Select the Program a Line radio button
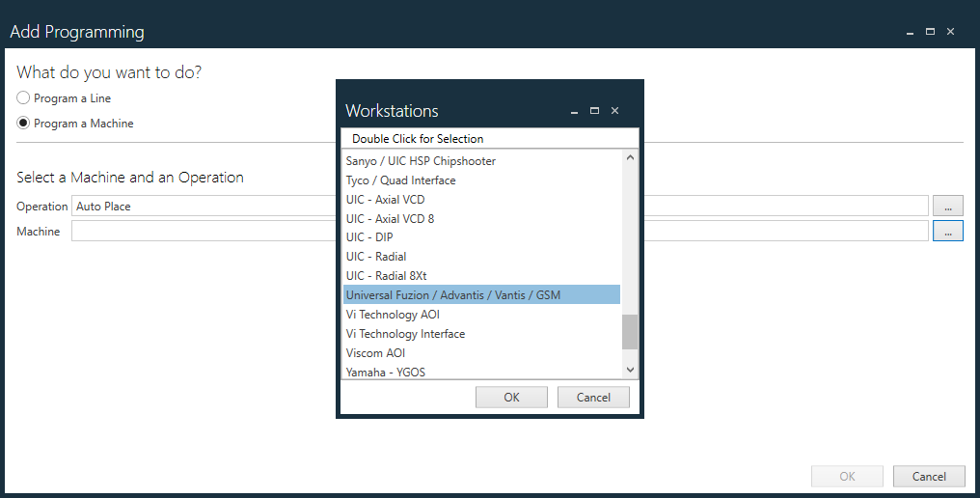The height and width of the screenshot is (498, 980). (x=24, y=98)
